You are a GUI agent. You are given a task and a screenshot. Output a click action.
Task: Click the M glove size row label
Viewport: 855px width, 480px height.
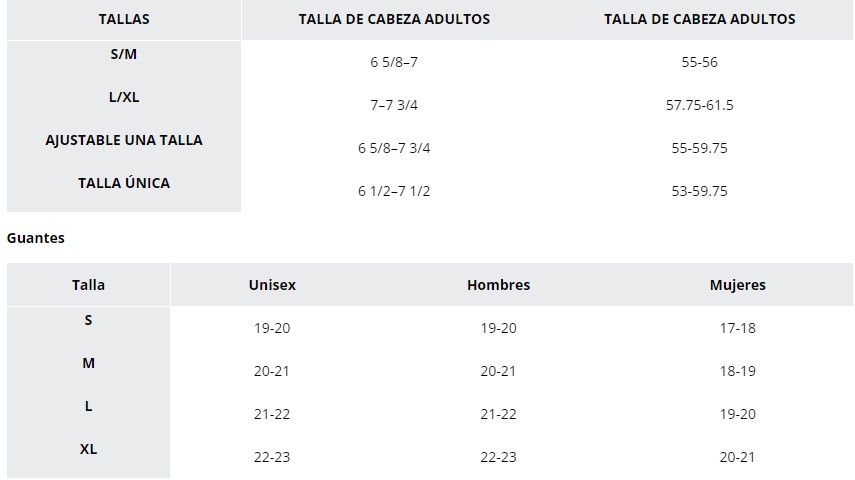[88, 363]
